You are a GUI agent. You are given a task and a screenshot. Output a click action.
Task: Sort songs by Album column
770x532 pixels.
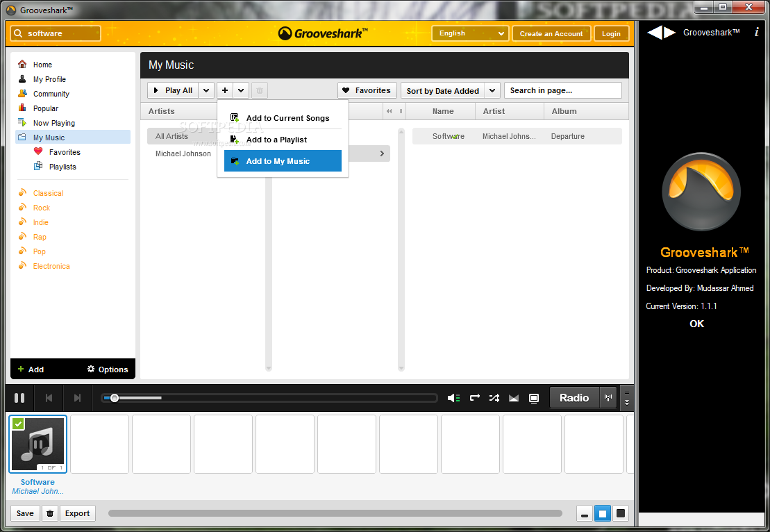[564, 111]
